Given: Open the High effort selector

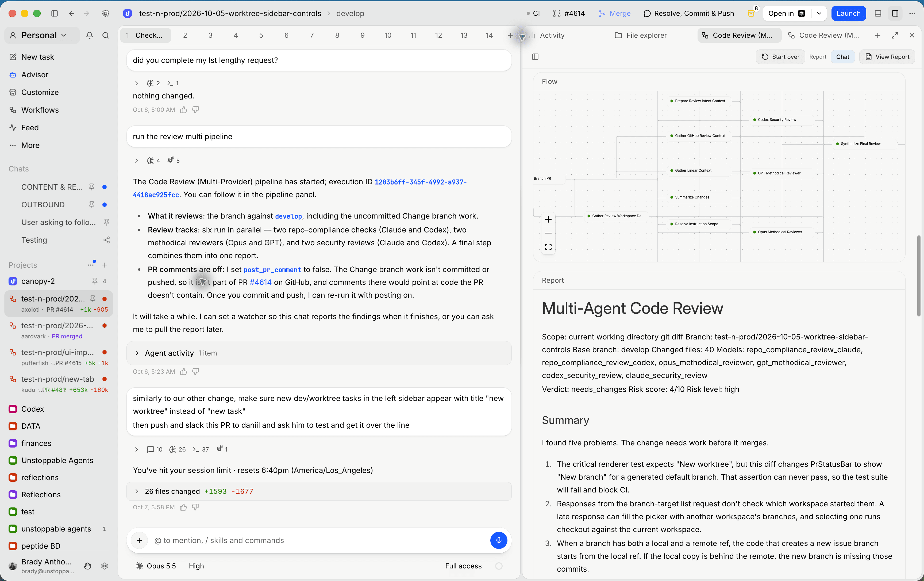Looking at the screenshot, I should coord(196,566).
